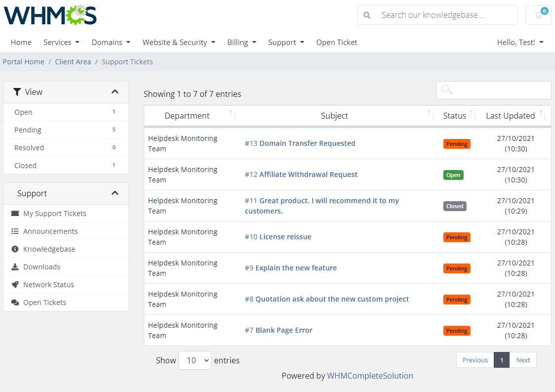Sort tickets by the Status column arrows
555x392 pixels.
[x=473, y=115]
